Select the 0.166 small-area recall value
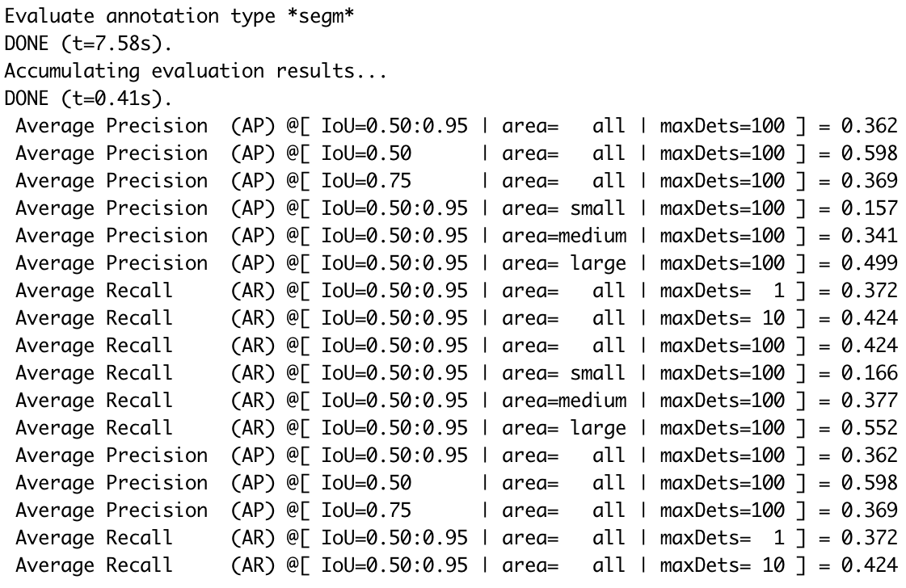This screenshot has height=588, width=906. pyautogui.click(x=869, y=373)
